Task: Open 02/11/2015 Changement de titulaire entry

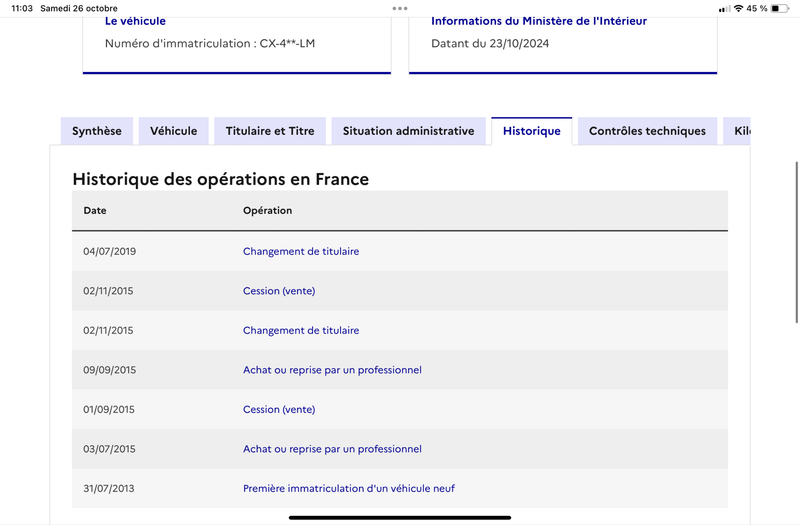Action: tap(301, 330)
